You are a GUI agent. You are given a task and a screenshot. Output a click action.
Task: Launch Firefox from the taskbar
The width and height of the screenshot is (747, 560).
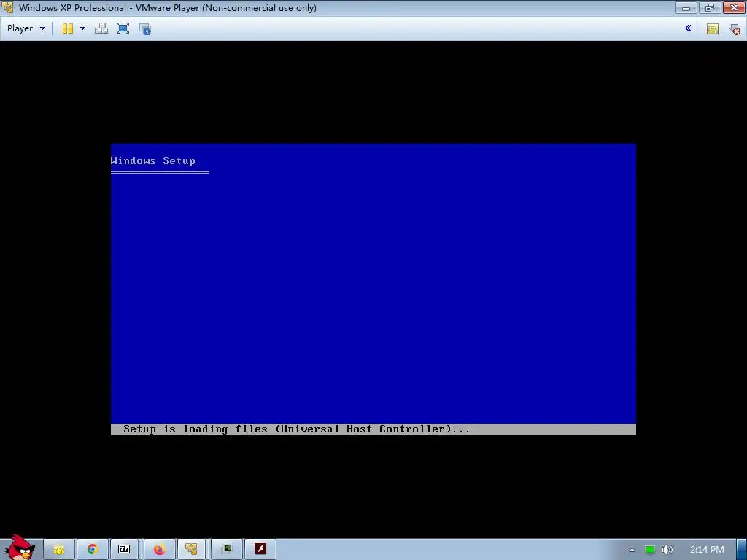click(x=159, y=550)
